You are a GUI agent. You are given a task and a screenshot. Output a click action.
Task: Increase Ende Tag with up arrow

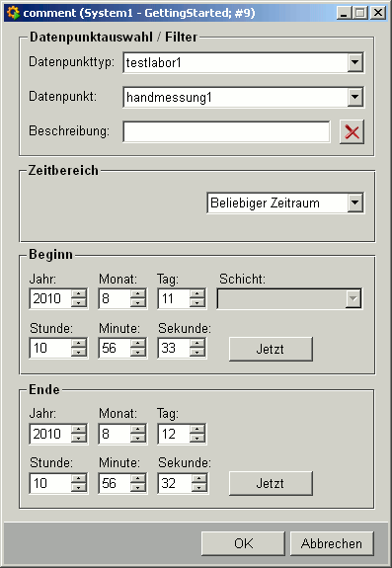tap(197, 430)
